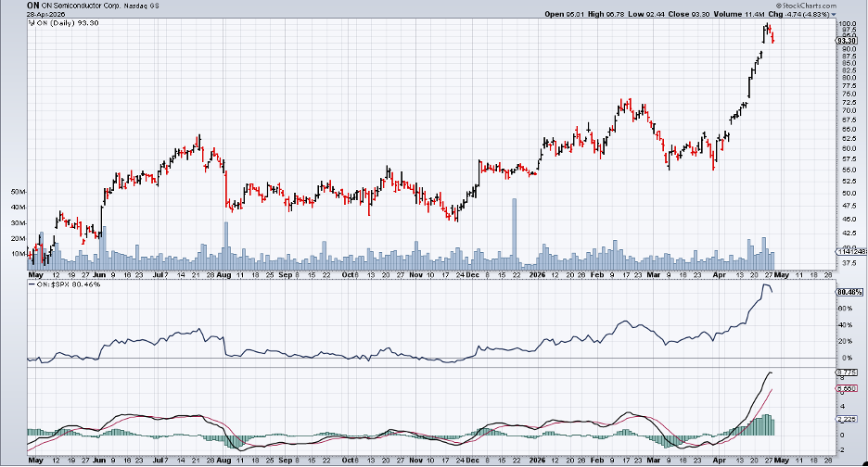Click the red 5.550 signal line value tag

846,389
